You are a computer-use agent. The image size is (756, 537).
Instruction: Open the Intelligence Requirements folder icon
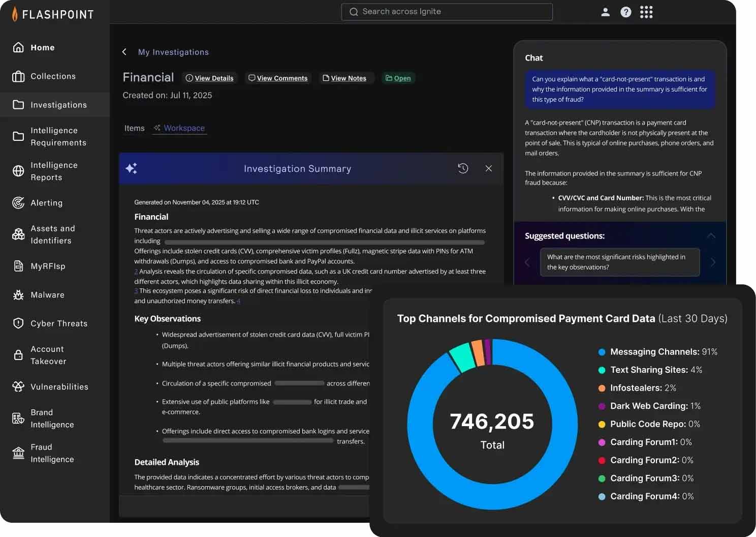pos(18,136)
